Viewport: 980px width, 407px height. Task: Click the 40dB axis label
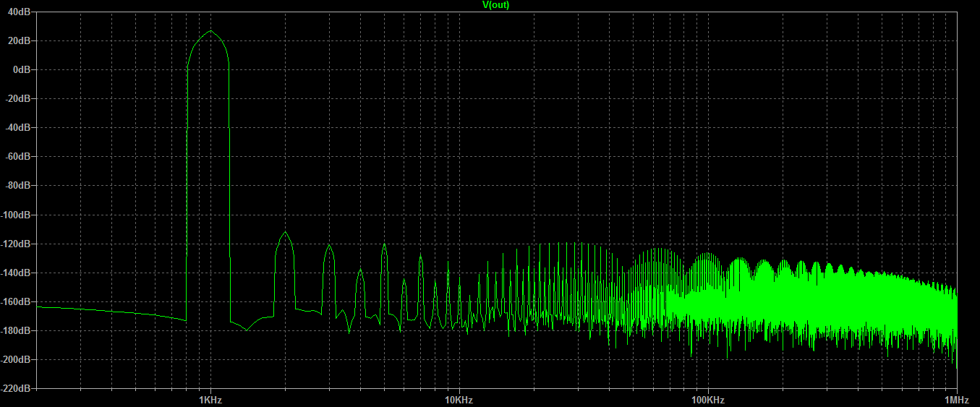[20, 12]
